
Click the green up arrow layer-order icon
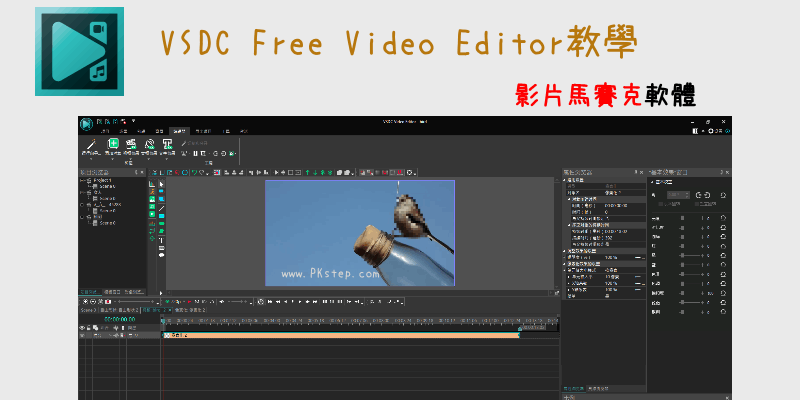pos(308,172)
